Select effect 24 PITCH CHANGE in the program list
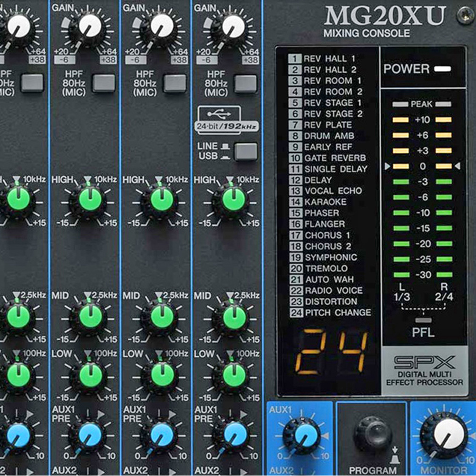Screen dimensions: 476x476 click(330, 313)
